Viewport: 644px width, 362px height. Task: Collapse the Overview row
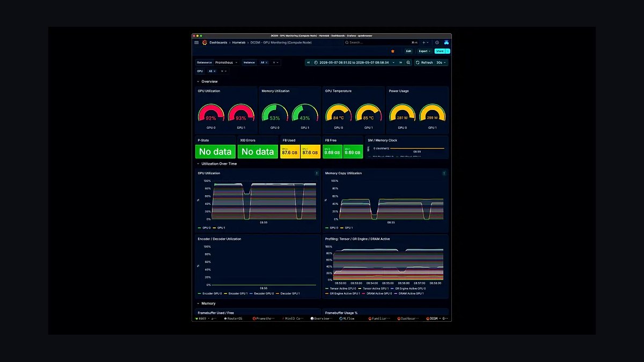(x=207, y=82)
